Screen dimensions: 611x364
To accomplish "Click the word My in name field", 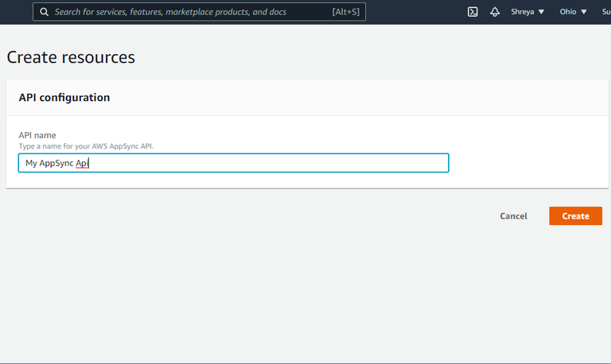I will pyautogui.click(x=31, y=163).
